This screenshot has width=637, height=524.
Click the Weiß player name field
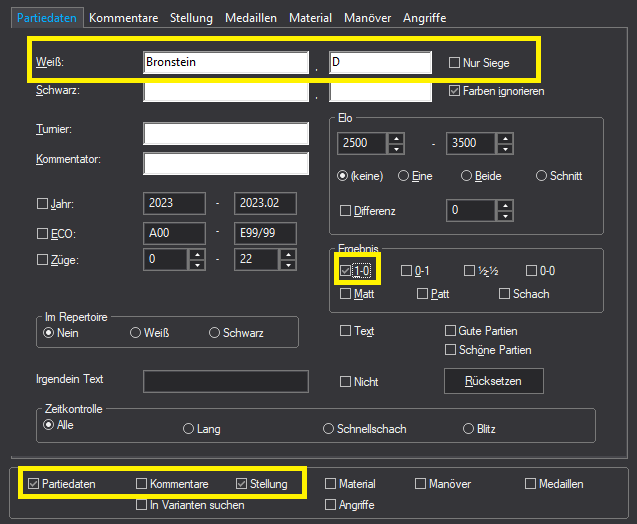pos(226,62)
